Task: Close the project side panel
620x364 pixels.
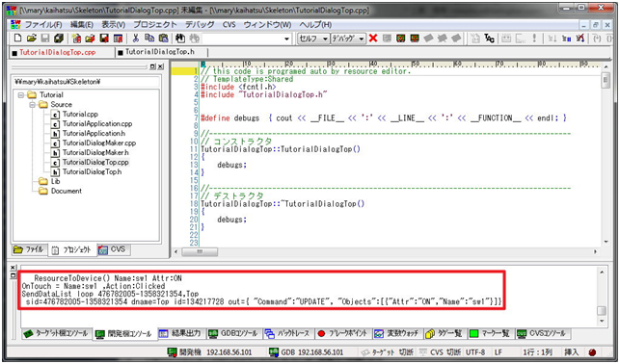Action: coord(160,67)
